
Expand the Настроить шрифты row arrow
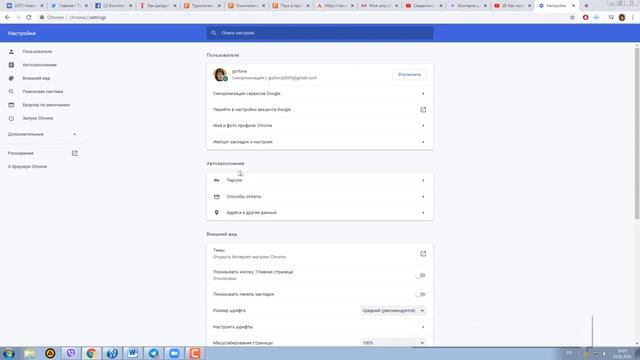pyautogui.click(x=423, y=327)
